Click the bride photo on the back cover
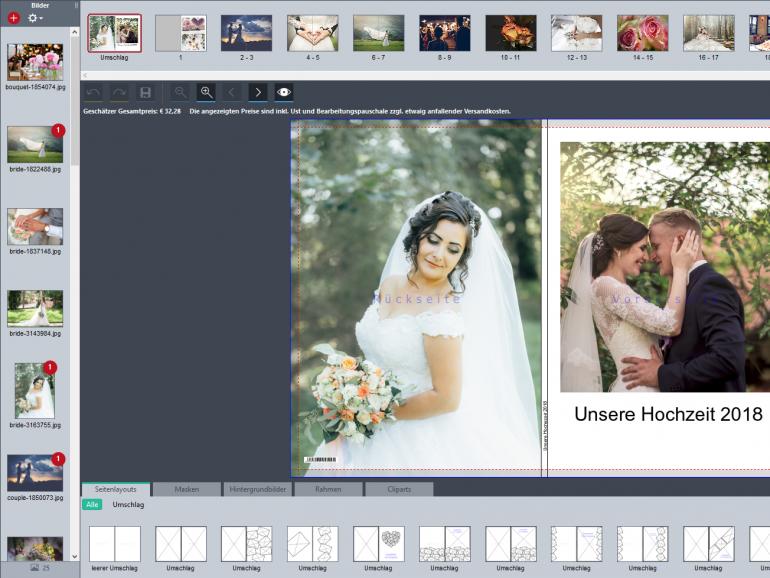Image resolution: width=770 pixels, height=578 pixels. (416, 299)
